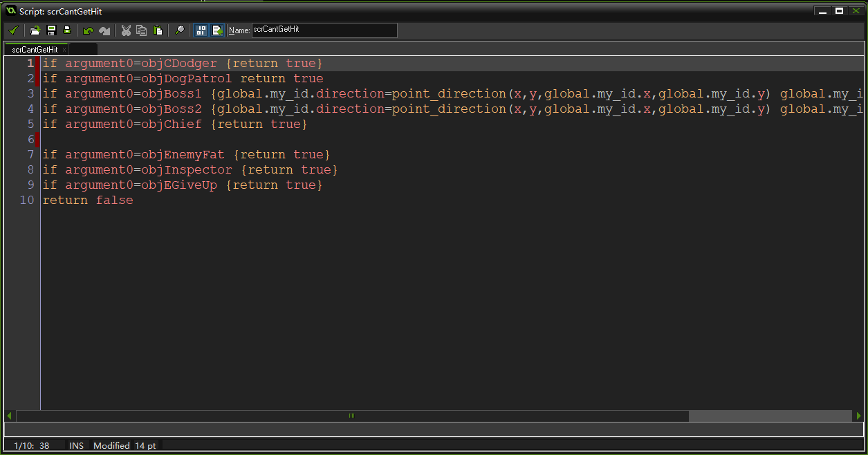Click line number 1 in the gutter
The image size is (868, 455).
[x=30, y=64]
